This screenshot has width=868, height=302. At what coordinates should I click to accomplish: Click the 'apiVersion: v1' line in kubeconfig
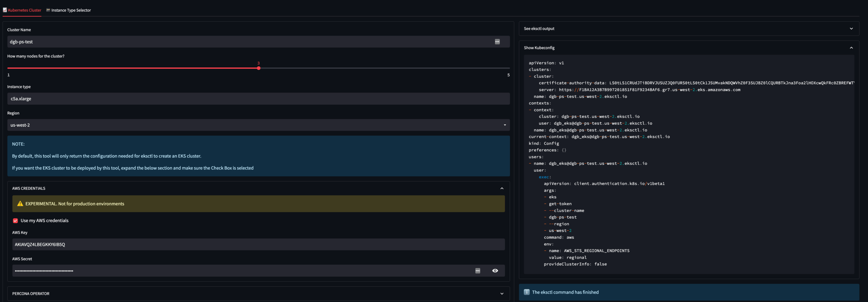point(546,63)
